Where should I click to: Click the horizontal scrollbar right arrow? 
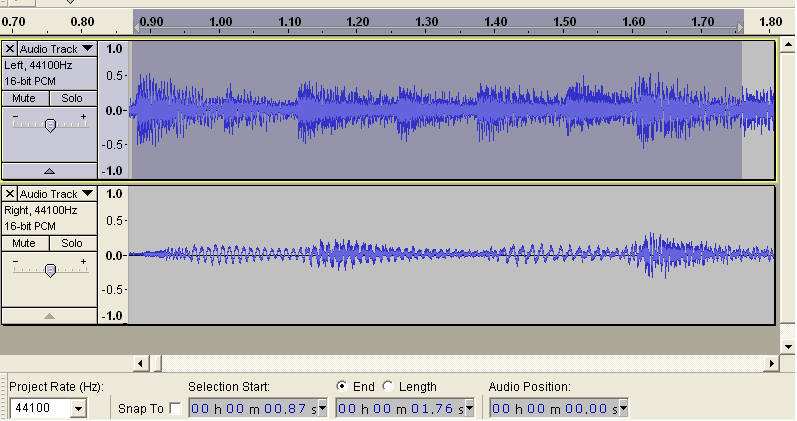(x=772, y=363)
